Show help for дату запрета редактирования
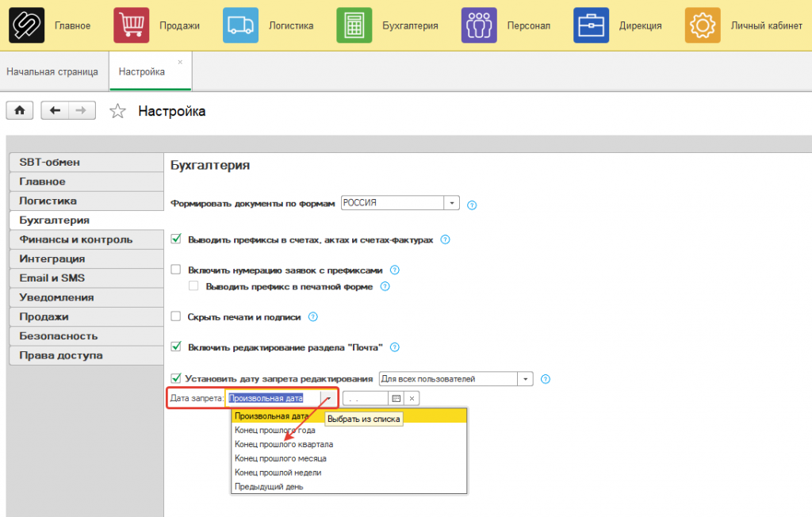Image resolution: width=812 pixels, height=517 pixels. click(x=546, y=379)
